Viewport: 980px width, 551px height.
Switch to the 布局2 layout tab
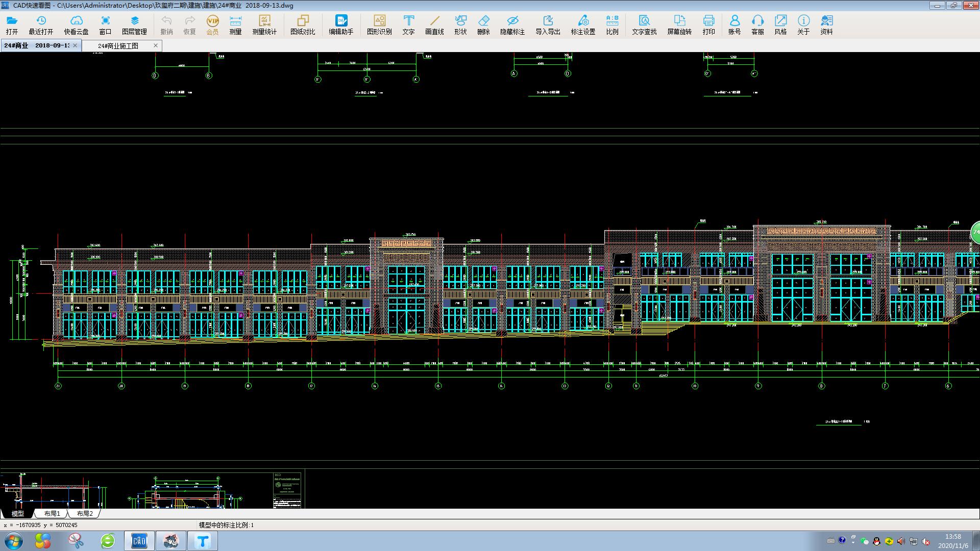point(85,514)
